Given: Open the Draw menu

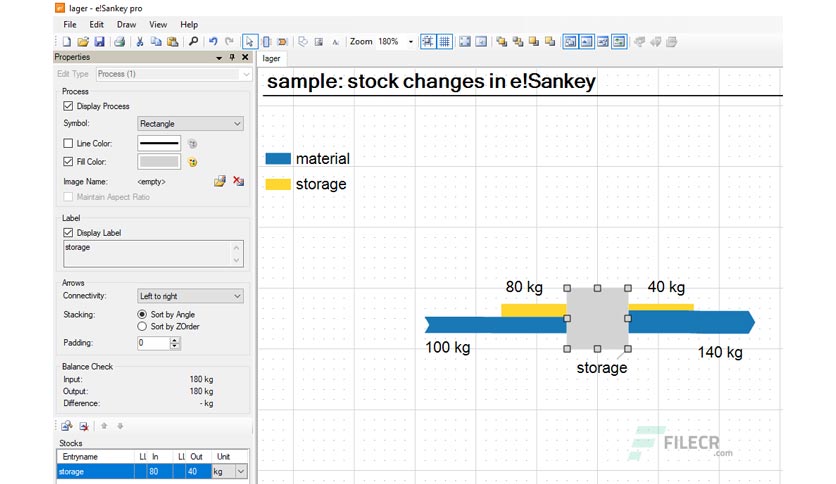Looking at the screenshot, I should [126, 25].
